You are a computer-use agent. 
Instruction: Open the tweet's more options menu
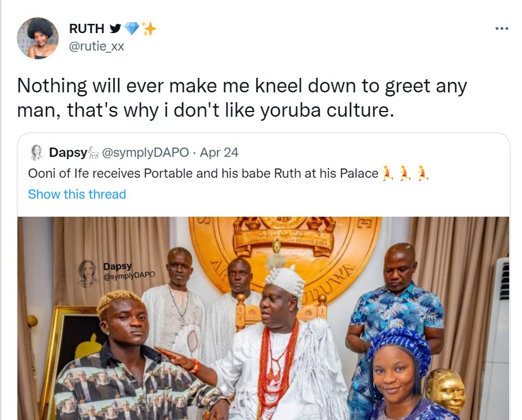point(501,28)
